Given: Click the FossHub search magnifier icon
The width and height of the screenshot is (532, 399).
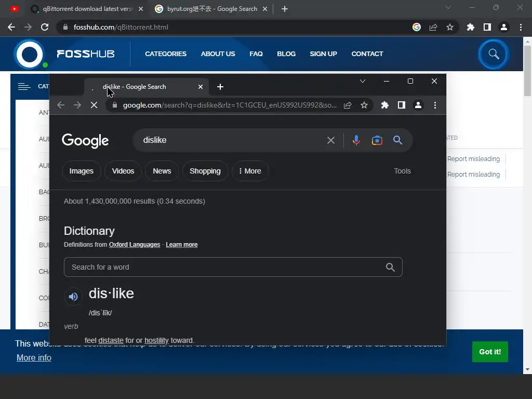Looking at the screenshot, I should pyautogui.click(x=494, y=54).
